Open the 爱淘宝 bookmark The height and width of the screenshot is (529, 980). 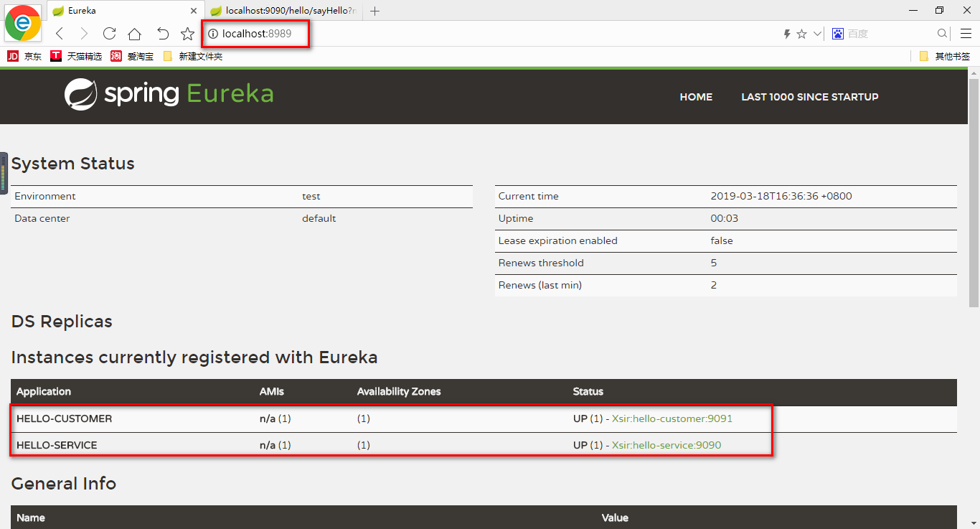pyautogui.click(x=132, y=56)
